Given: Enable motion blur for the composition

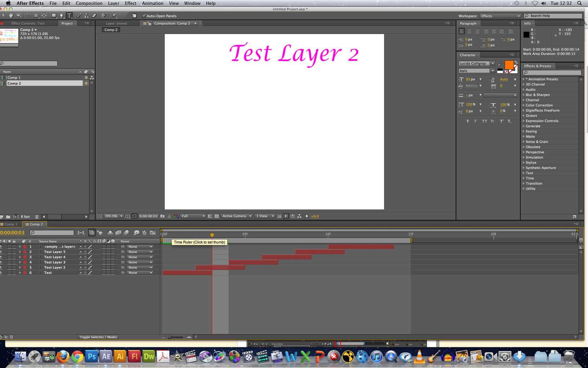Looking at the screenshot, I should [x=126, y=233].
